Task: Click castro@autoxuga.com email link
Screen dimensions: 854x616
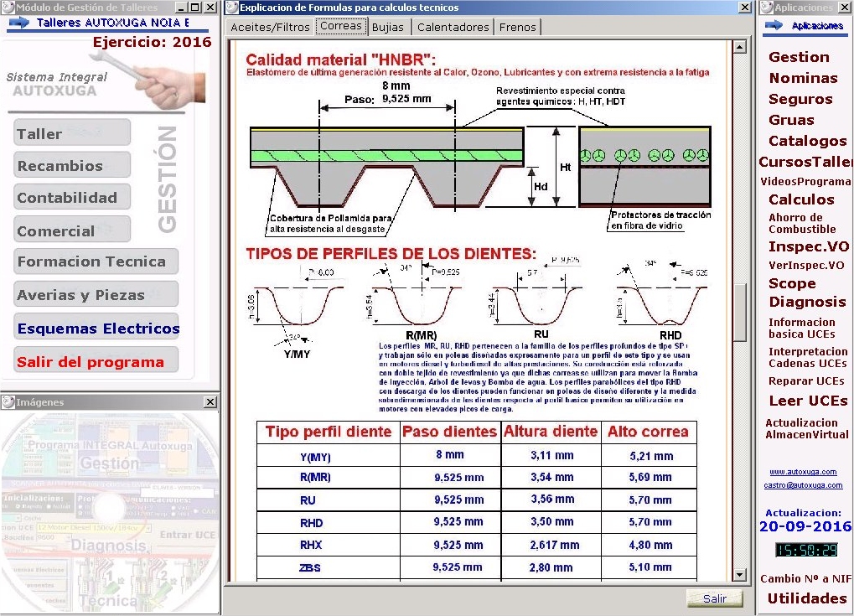Action: 803,484
